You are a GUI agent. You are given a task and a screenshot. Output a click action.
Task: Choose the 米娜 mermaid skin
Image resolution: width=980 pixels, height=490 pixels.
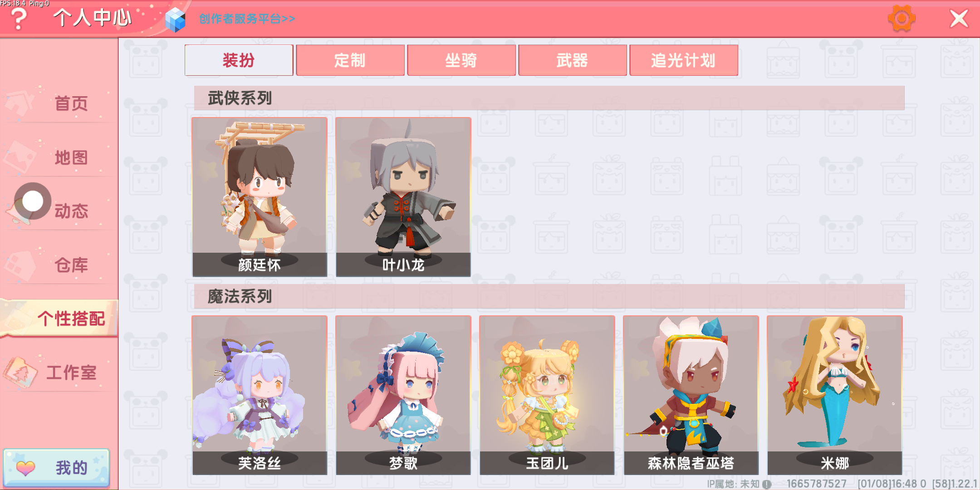tap(834, 395)
